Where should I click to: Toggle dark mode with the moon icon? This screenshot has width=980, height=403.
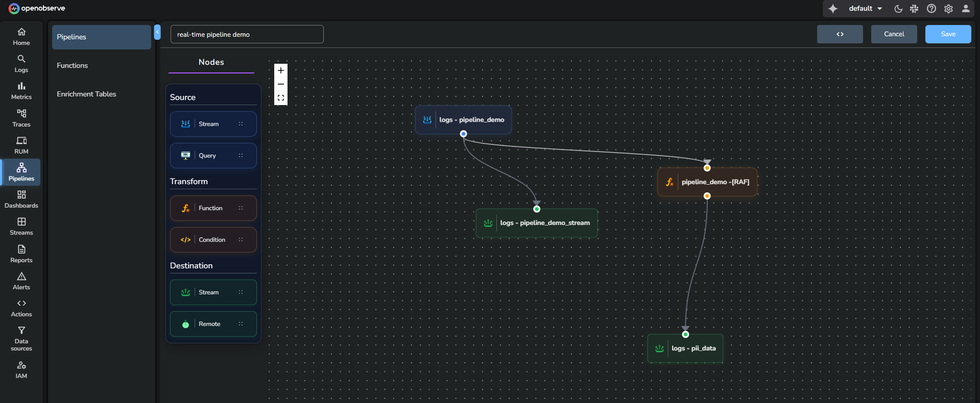[x=898, y=9]
